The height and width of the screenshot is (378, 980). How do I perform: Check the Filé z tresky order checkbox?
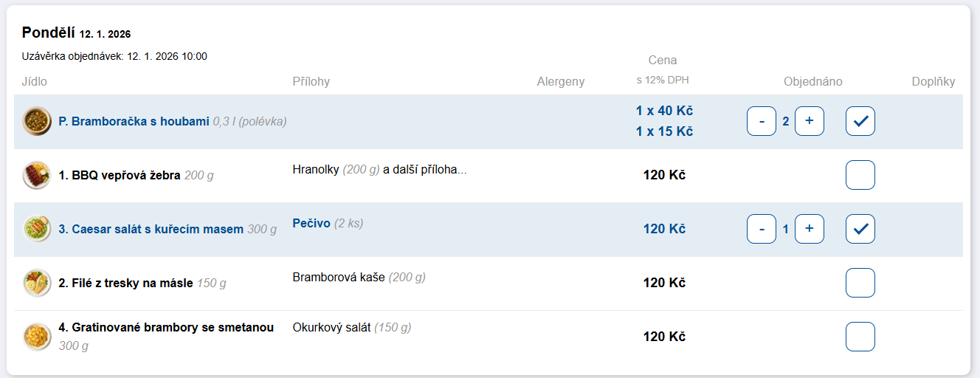tap(860, 283)
